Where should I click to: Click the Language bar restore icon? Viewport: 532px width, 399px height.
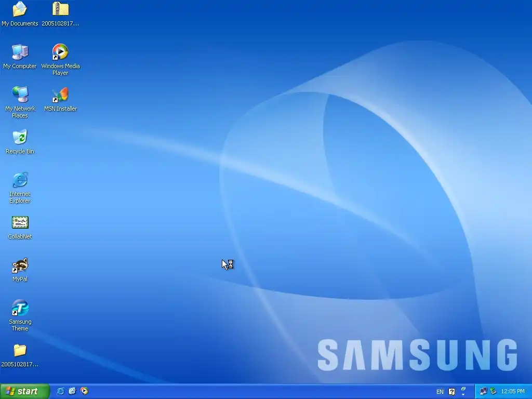463,389
